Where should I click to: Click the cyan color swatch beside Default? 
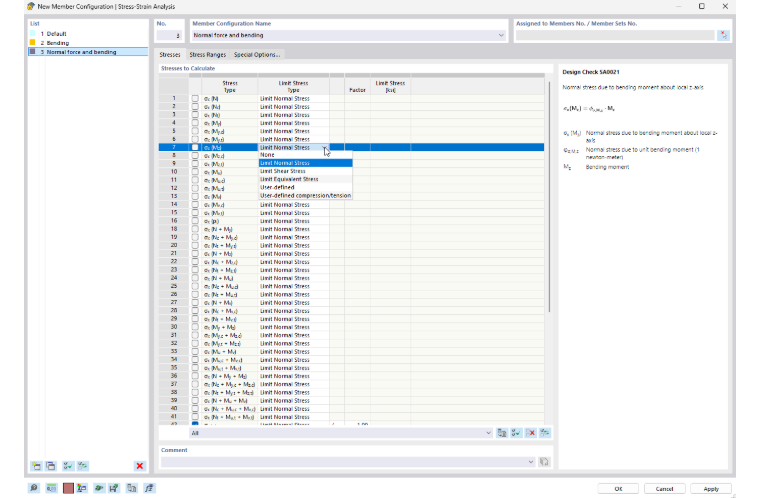[32, 33]
